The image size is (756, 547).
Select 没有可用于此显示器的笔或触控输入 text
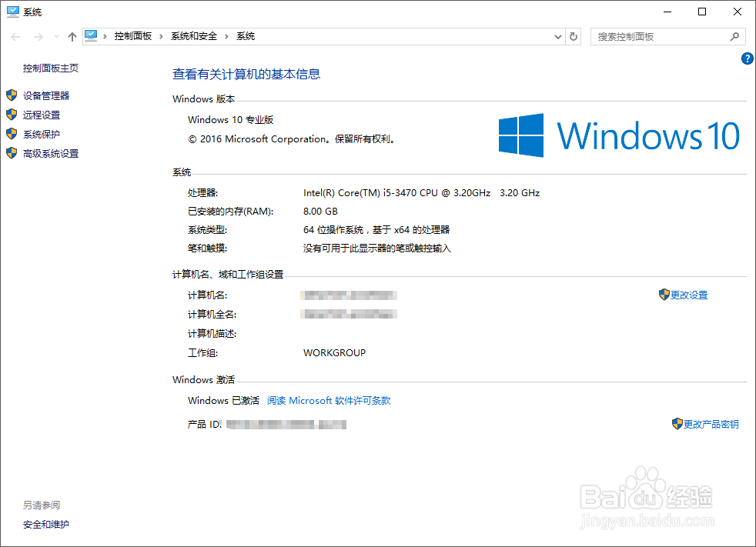[376, 248]
